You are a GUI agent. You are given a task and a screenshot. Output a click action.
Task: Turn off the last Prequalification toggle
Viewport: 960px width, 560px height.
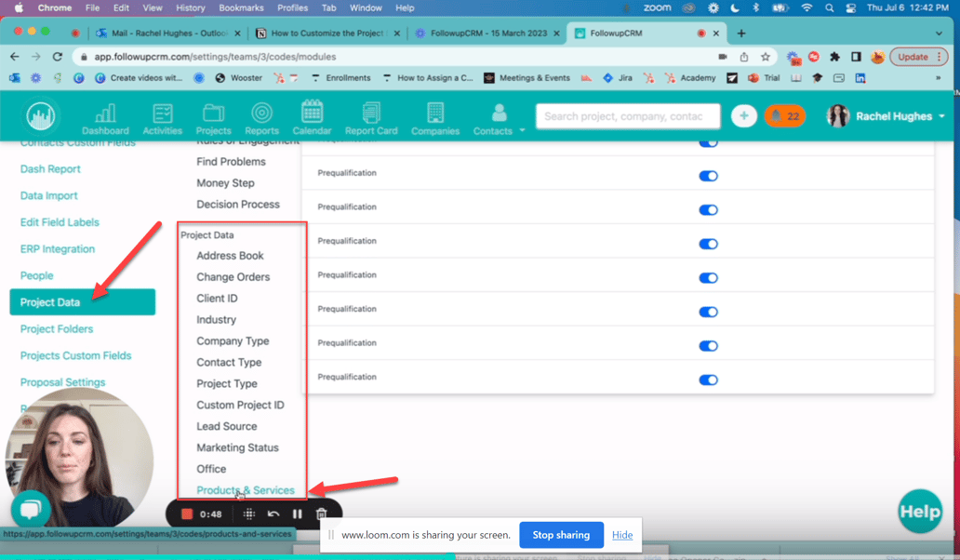(708, 380)
